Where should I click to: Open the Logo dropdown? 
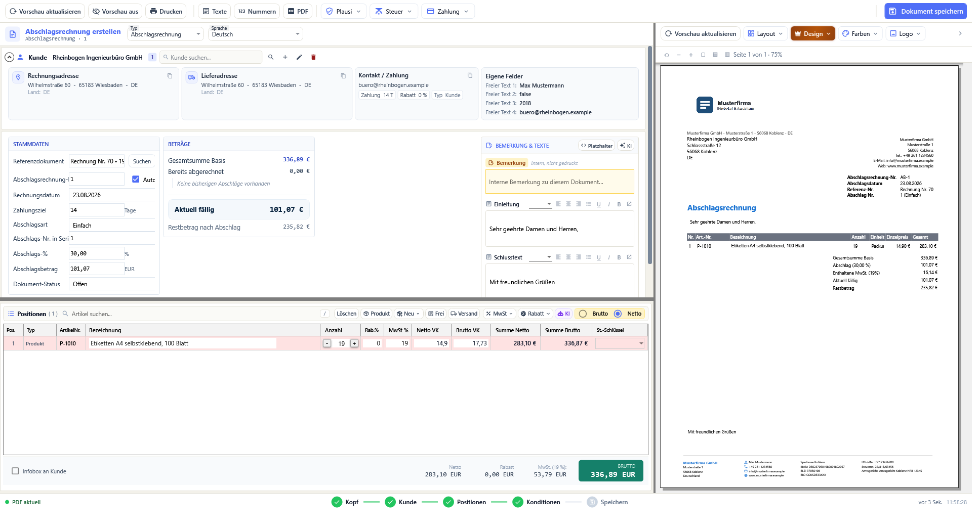point(906,33)
